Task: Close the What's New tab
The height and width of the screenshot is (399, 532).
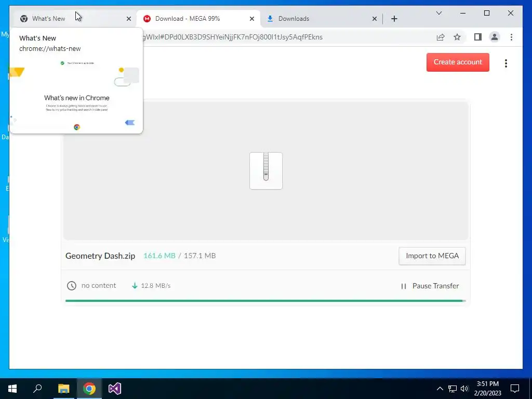Action: click(x=129, y=19)
